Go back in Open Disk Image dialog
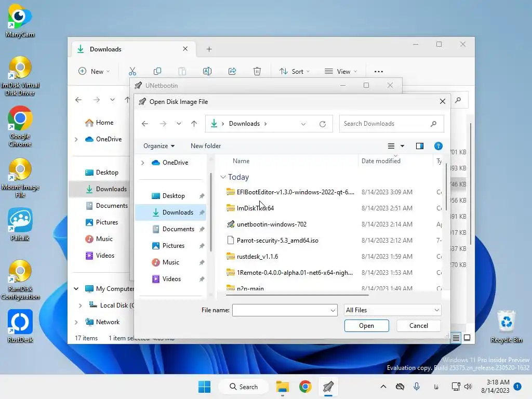This screenshot has width=532, height=399. 145,124
